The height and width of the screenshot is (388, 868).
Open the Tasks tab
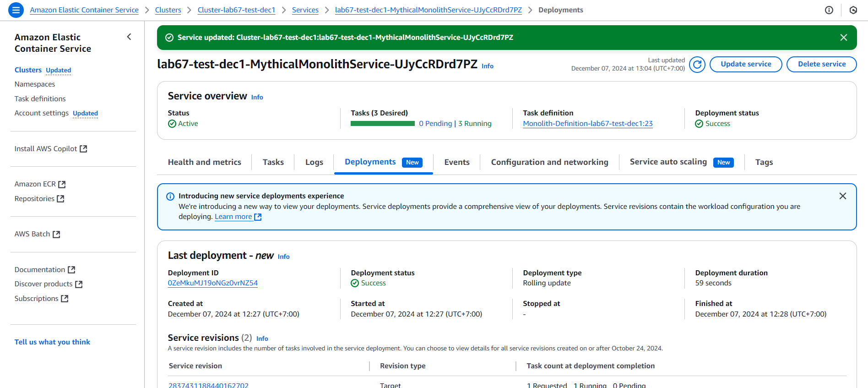(x=273, y=162)
